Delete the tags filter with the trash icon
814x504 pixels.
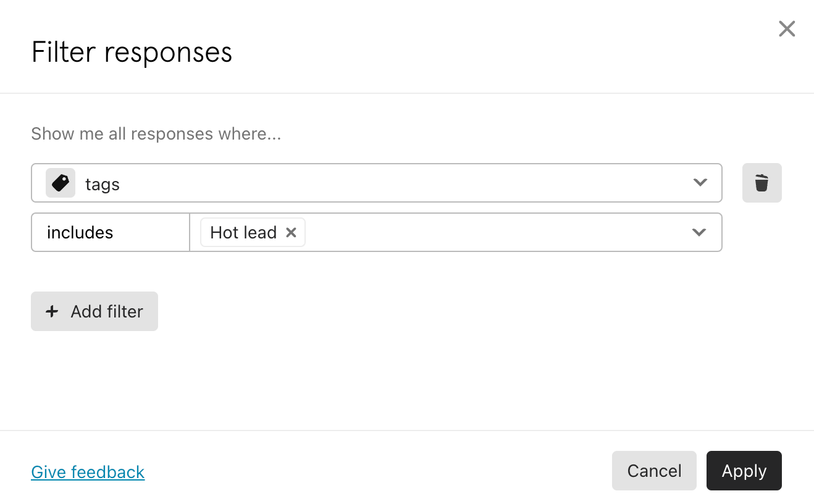(x=762, y=183)
